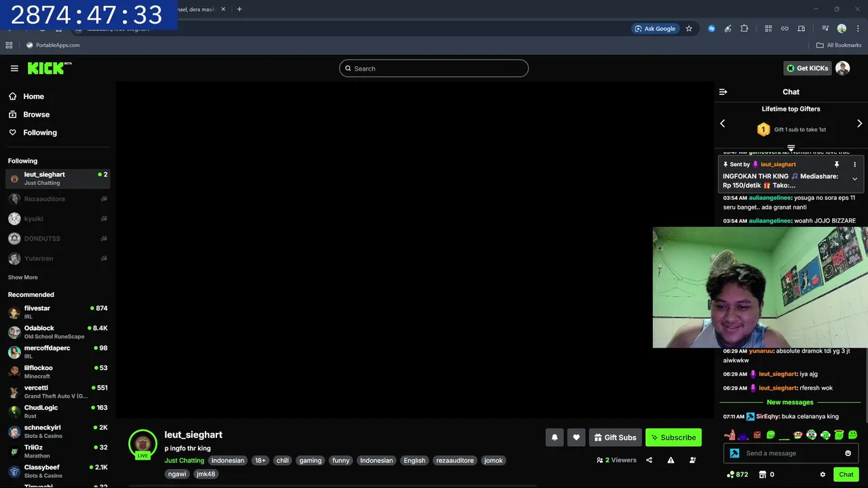Open leut_sieghart in the Following list

pyautogui.click(x=58, y=178)
